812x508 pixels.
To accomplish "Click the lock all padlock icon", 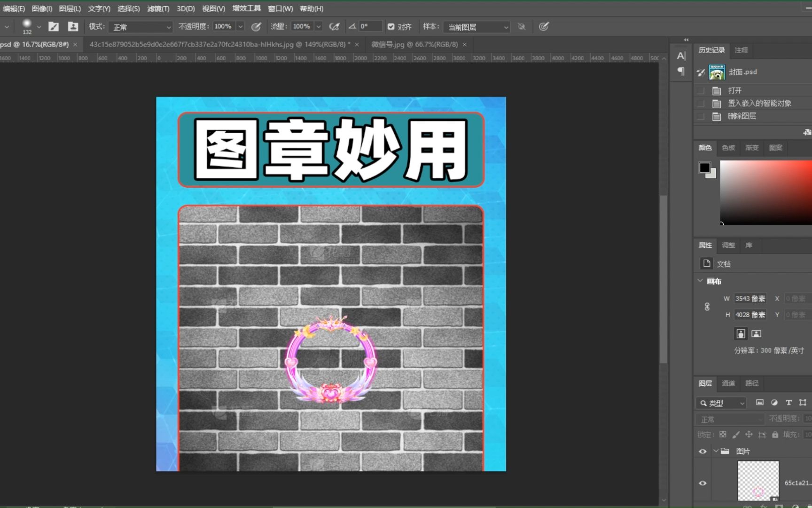I will (x=774, y=434).
